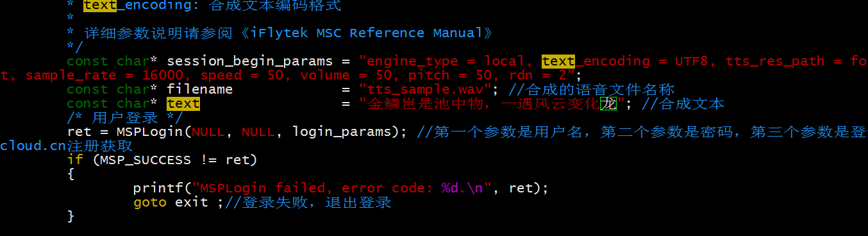The height and width of the screenshot is (236, 868).
Task: Click the session_begin_params variable name
Action: click(250, 62)
